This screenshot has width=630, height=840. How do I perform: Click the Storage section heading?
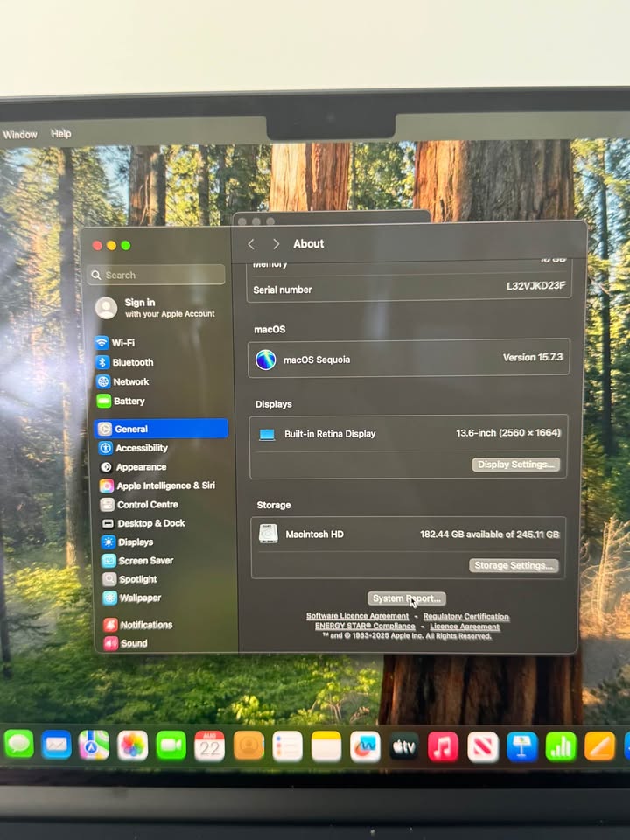coord(273,505)
